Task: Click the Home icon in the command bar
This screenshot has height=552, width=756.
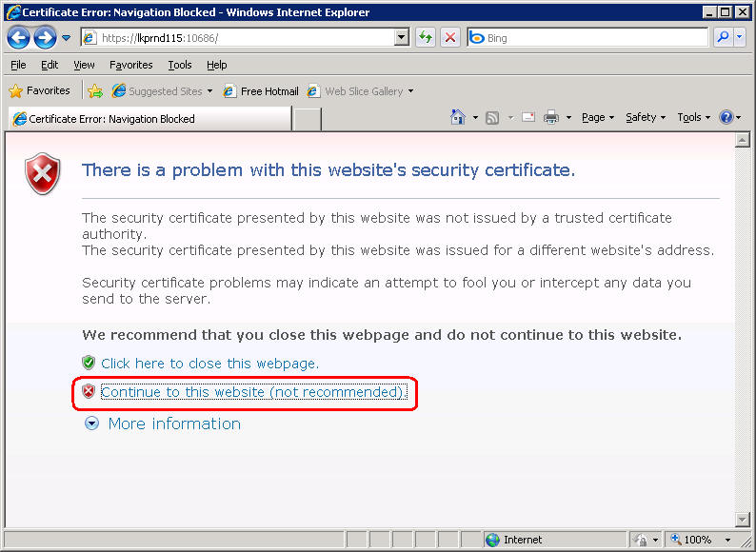Action: [458, 117]
